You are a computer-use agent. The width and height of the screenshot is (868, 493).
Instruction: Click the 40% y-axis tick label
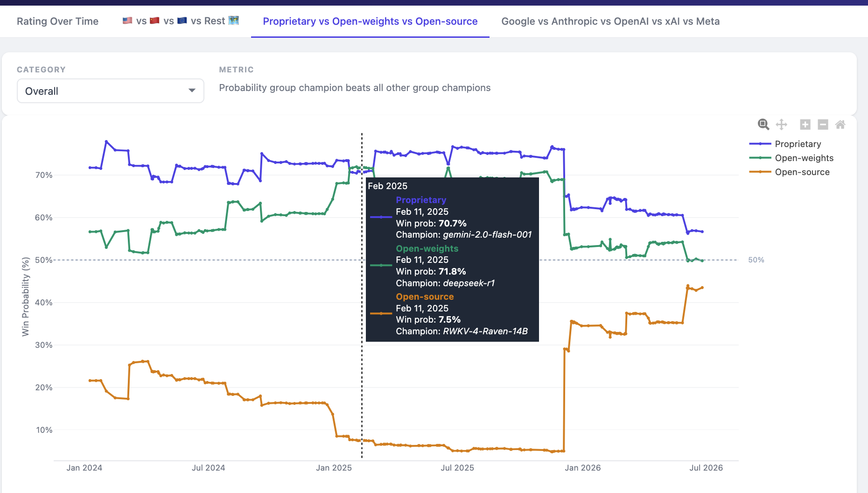[x=44, y=303]
